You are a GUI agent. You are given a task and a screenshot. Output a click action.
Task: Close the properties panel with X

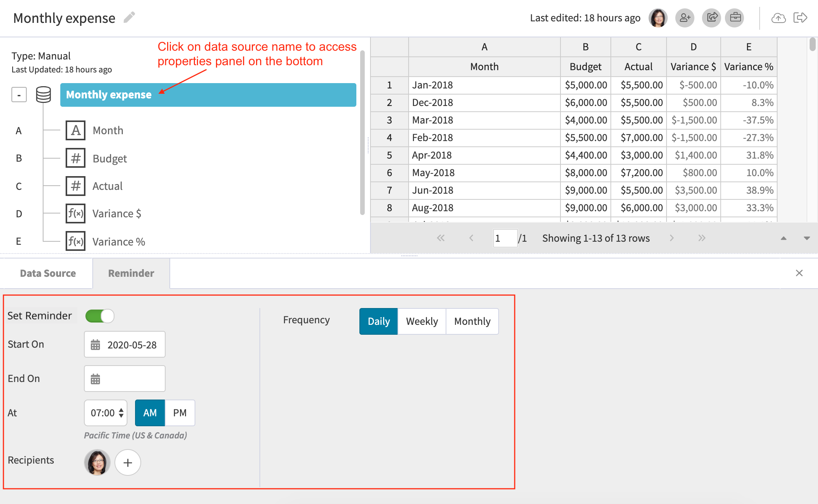[x=799, y=273]
